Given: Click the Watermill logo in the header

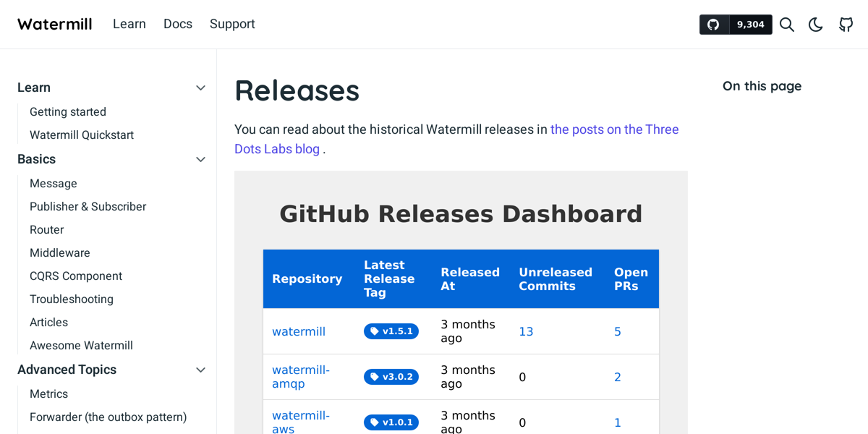Looking at the screenshot, I should coord(54,24).
